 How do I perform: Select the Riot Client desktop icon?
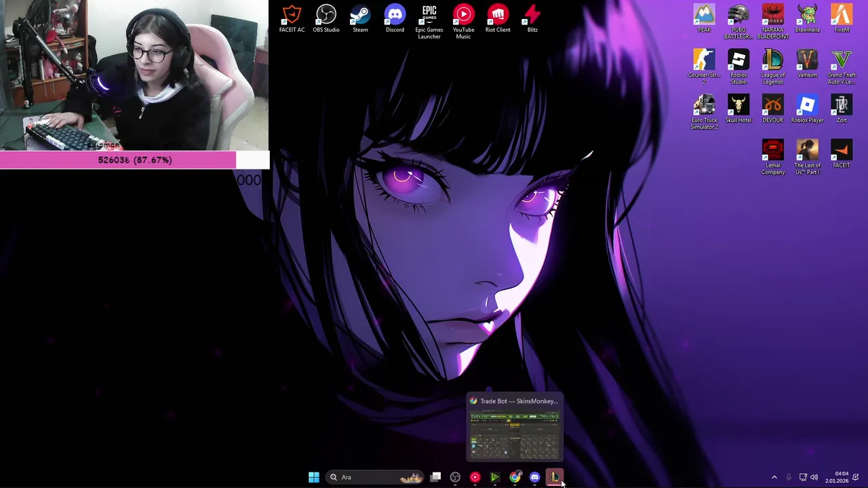click(498, 18)
